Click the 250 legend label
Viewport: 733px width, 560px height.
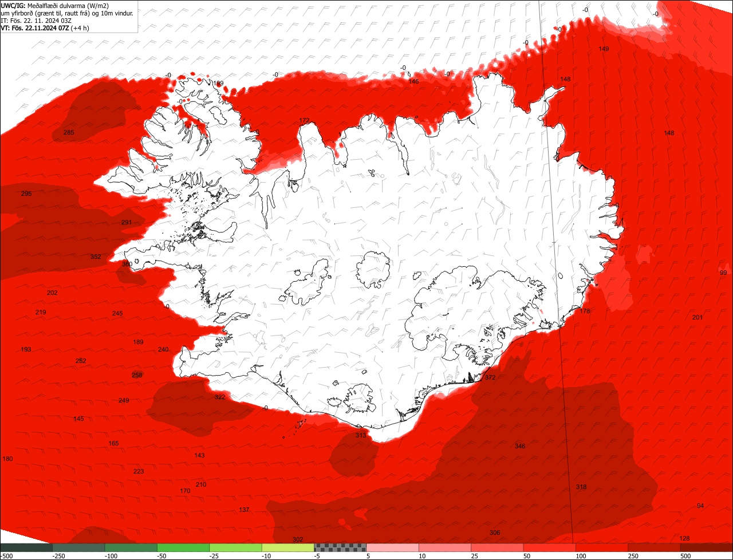(x=633, y=556)
